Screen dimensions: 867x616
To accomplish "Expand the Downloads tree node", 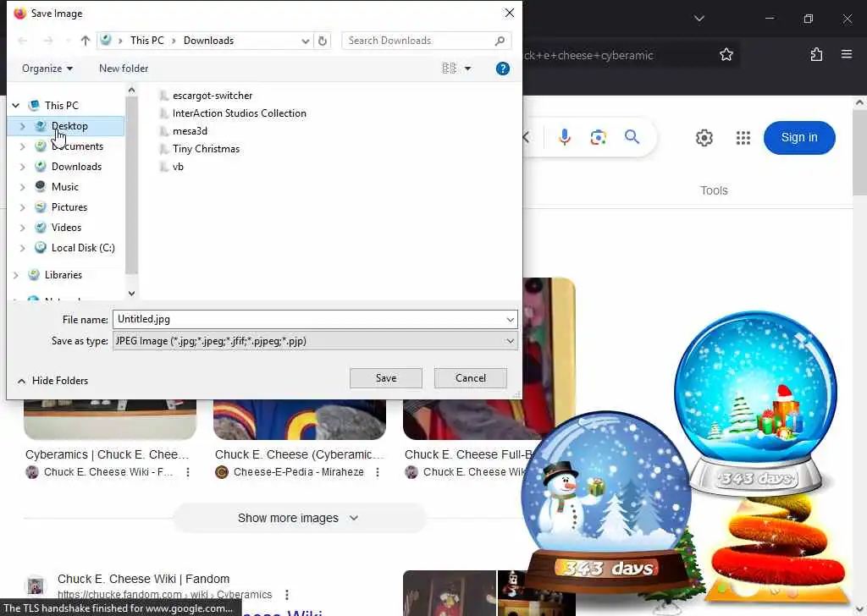I will [22, 167].
